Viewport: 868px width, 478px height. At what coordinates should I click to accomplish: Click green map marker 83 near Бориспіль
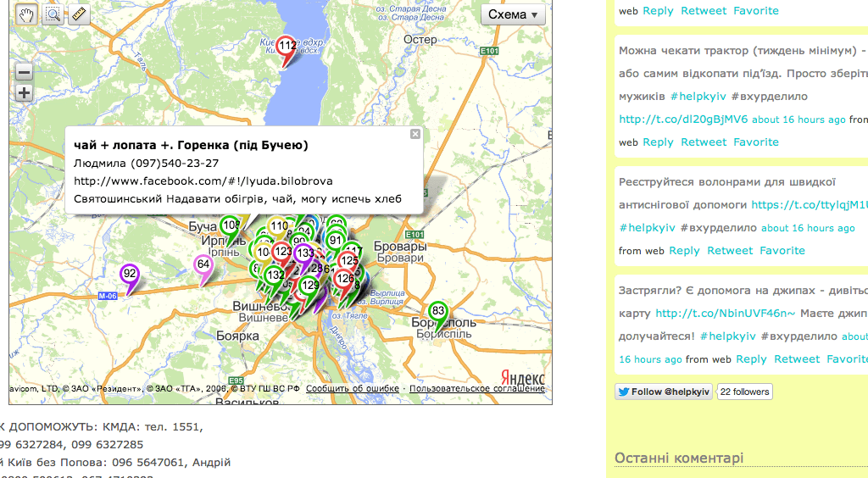coord(438,312)
